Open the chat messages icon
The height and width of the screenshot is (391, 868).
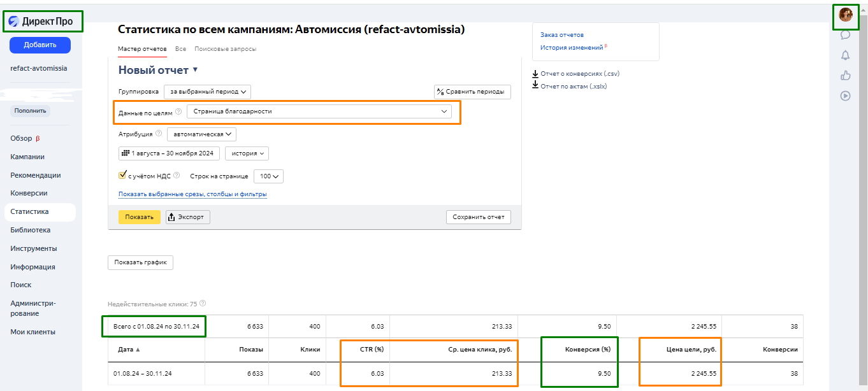845,35
